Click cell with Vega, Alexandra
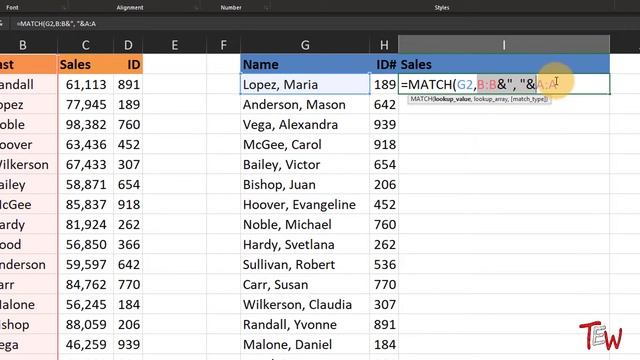Viewport: 640px width, 360px height. (x=305, y=124)
